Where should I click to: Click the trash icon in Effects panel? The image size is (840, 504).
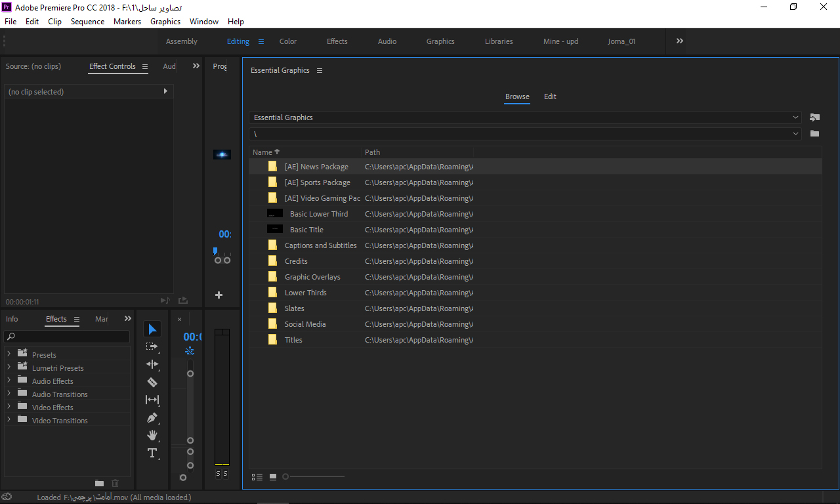[x=115, y=483]
